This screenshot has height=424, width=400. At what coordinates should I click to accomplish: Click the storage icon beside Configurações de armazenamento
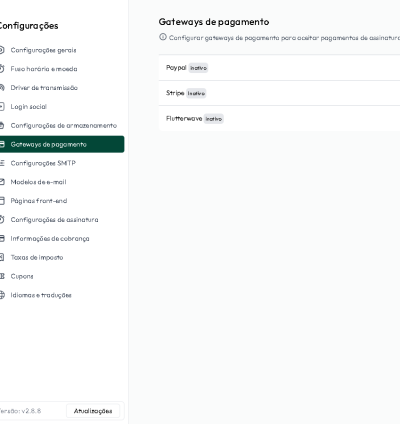(2, 125)
